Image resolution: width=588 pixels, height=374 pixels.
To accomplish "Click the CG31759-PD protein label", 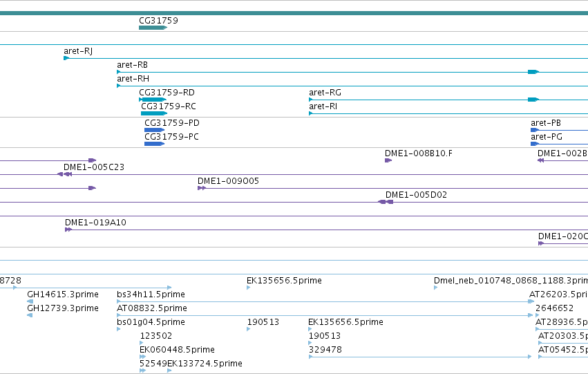I will pyautogui.click(x=172, y=123).
